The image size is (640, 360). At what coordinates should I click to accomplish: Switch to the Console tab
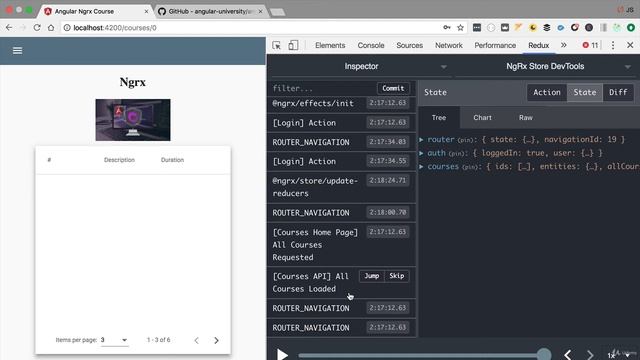[x=371, y=45]
